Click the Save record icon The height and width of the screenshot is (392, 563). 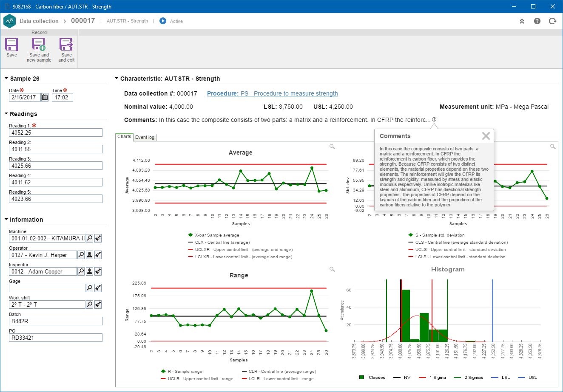click(11, 45)
